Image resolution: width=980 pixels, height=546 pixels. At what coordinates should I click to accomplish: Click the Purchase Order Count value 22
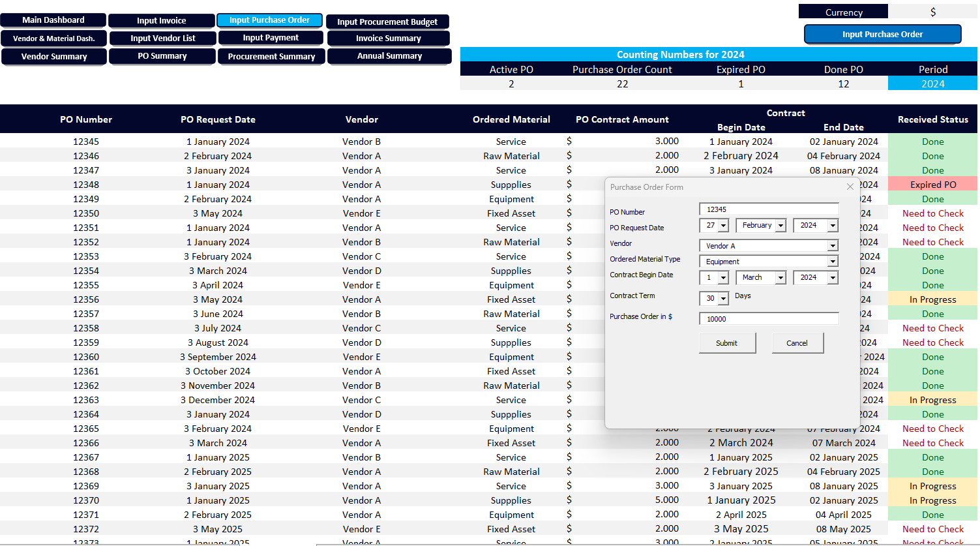coord(622,83)
